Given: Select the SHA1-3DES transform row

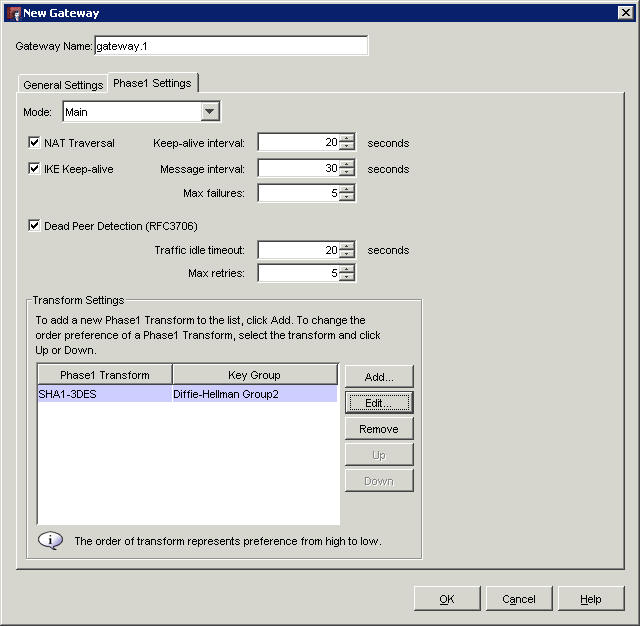Looking at the screenshot, I should [x=187, y=394].
